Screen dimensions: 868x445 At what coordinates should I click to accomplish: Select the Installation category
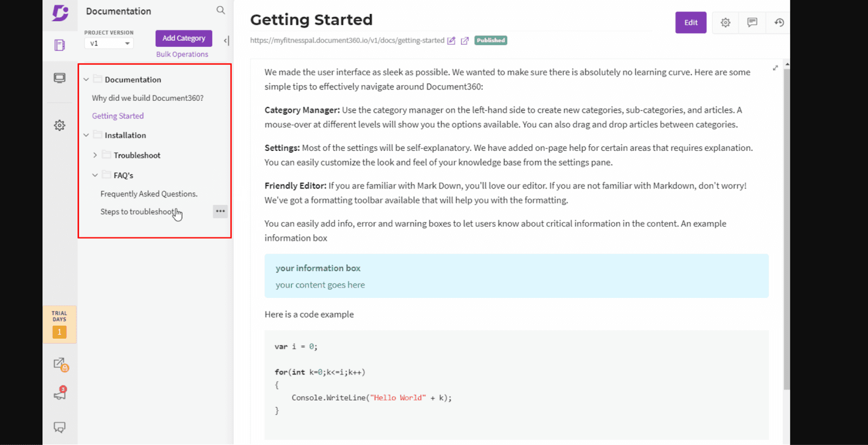point(125,136)
